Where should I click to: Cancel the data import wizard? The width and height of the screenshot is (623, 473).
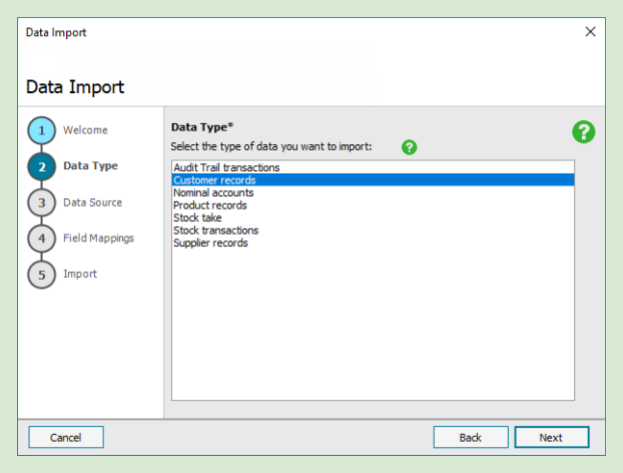coord(65,437)
